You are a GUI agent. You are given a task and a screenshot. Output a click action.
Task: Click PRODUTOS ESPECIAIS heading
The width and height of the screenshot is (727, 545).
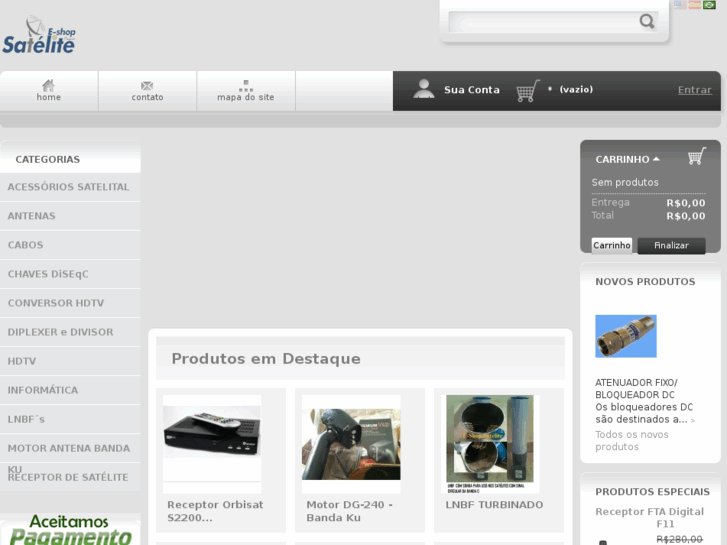652,492
